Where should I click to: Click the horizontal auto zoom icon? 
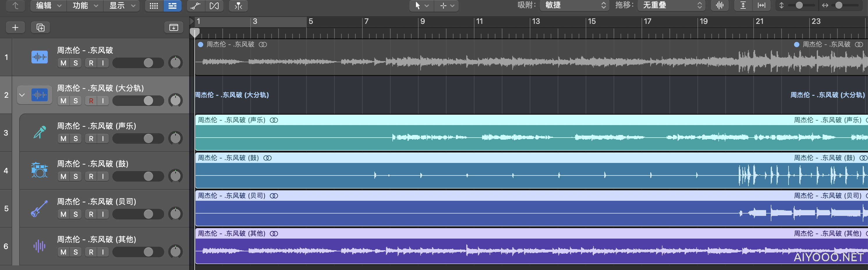tap(761, 6)
